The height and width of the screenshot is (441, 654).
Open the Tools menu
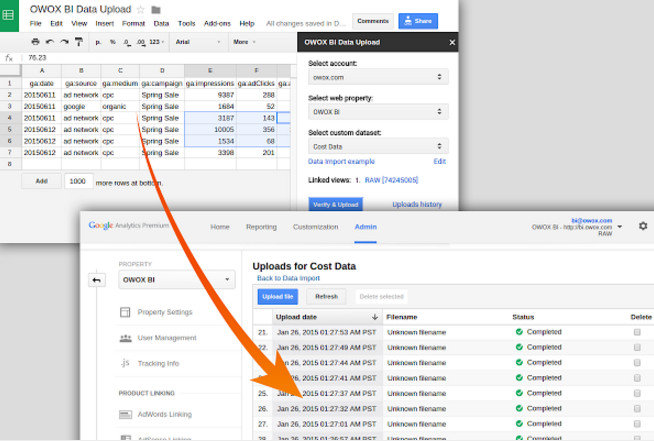[186, 23]
